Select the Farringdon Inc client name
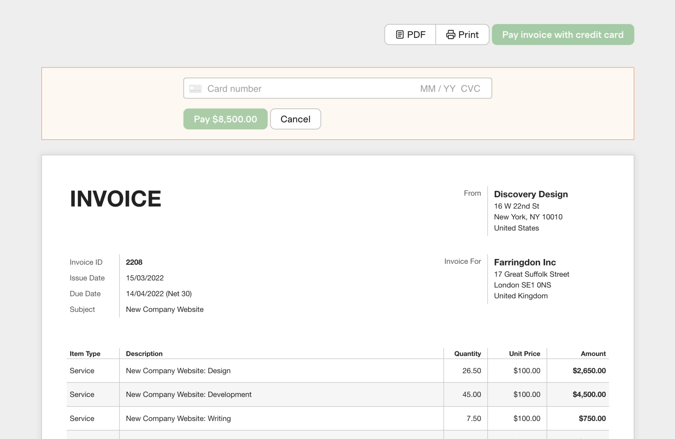Screen dimensions: 675x439 [x=524, y=262]
